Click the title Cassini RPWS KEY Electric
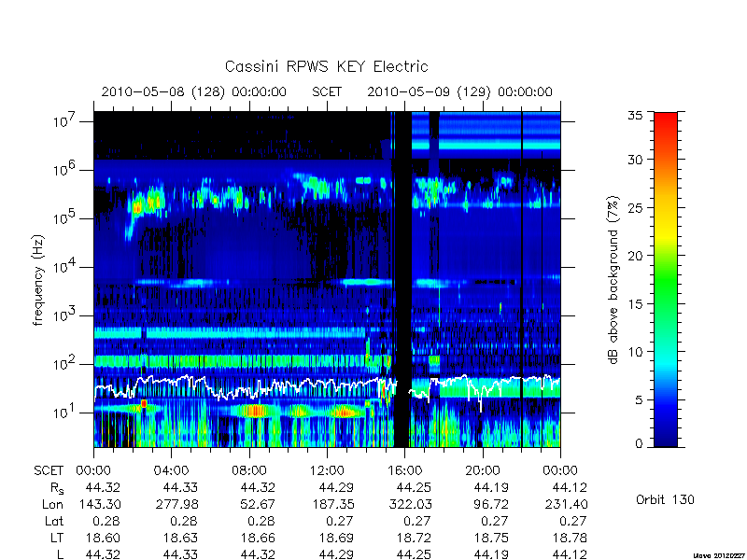 click(x=326, y=66)
